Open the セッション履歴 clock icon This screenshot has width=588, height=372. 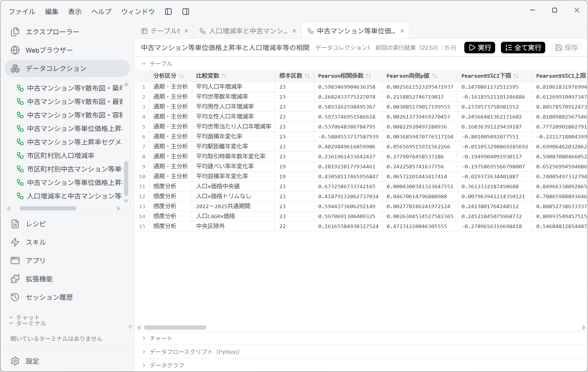(x=15, y=297)
